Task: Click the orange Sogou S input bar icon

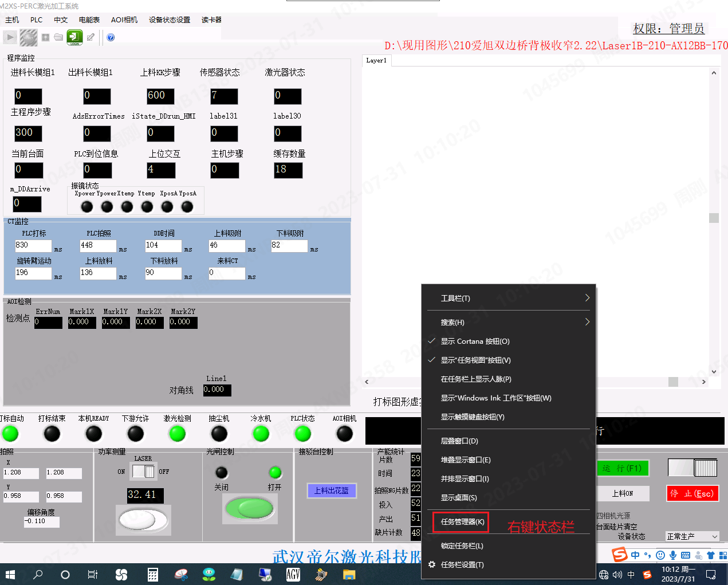Action: [x=619, y=555]
